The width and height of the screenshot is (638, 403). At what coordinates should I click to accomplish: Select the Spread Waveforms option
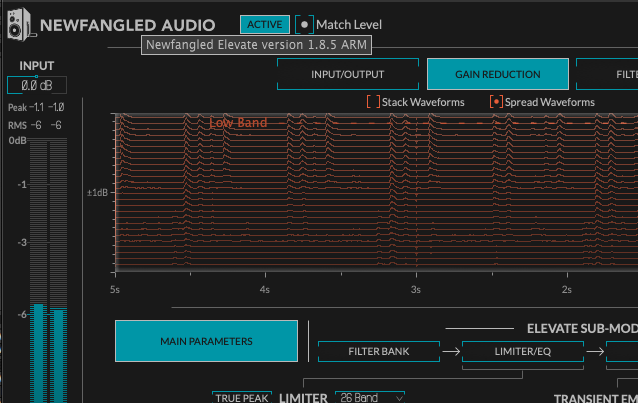496,102
